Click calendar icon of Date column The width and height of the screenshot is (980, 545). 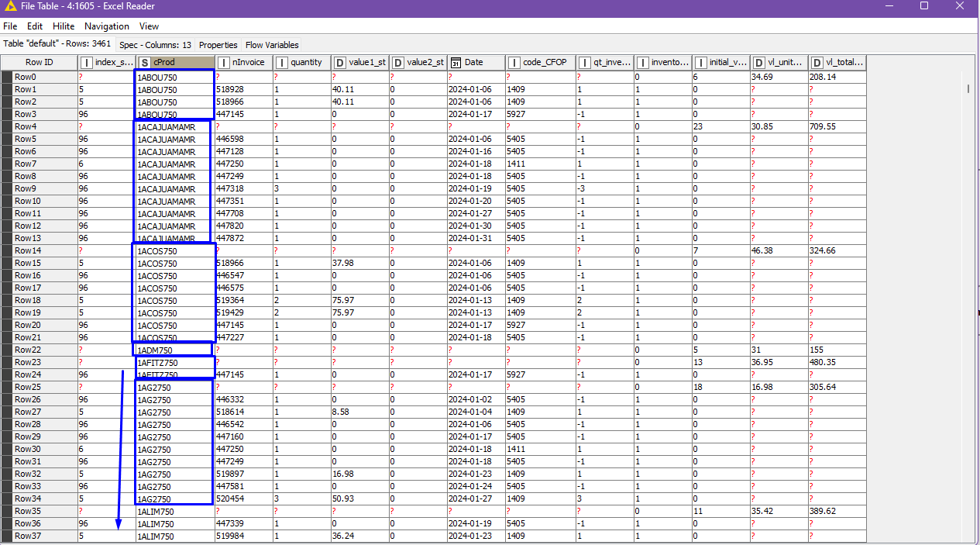tap(456, 62)
